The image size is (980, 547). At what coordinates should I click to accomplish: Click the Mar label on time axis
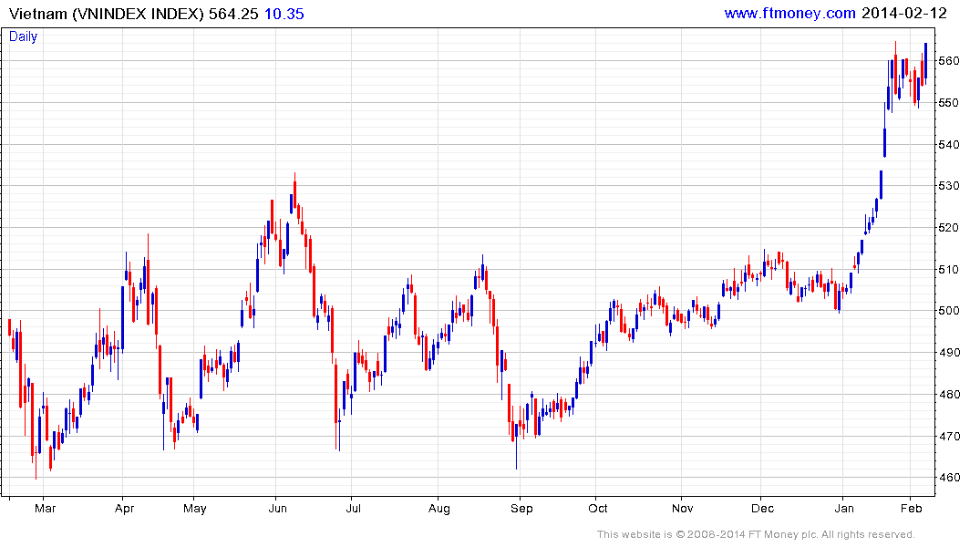point(45,508)
